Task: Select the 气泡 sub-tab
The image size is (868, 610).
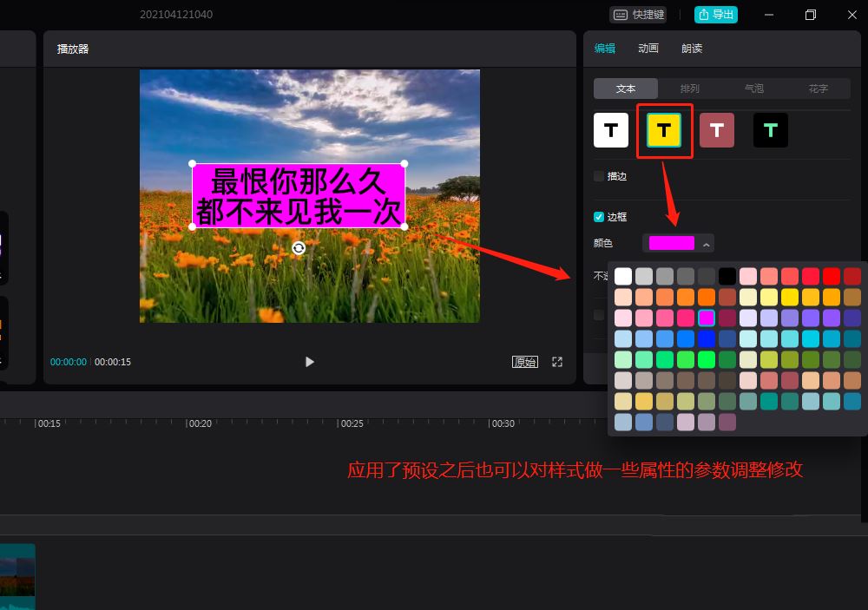Action: click(754, 88)
